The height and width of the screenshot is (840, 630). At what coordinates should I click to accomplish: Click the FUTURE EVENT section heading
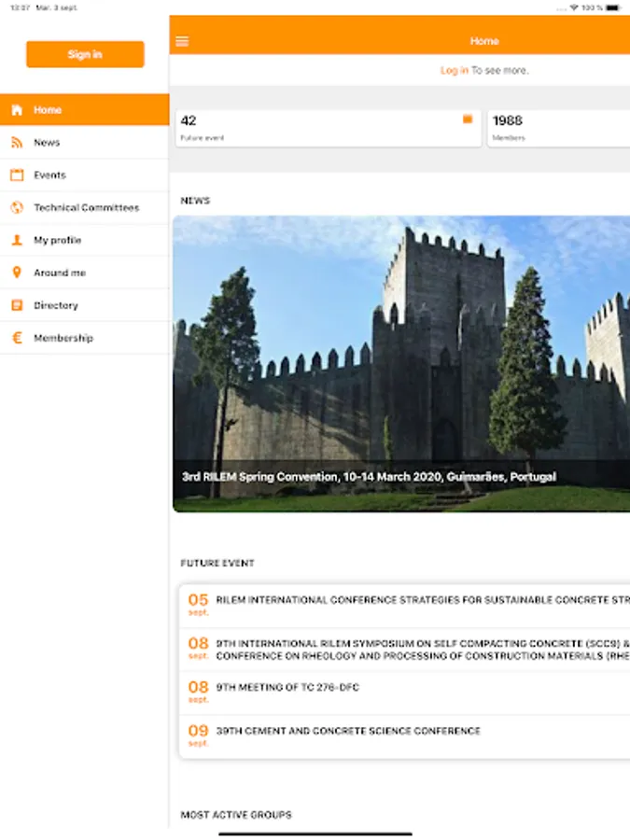pos(217,563)
